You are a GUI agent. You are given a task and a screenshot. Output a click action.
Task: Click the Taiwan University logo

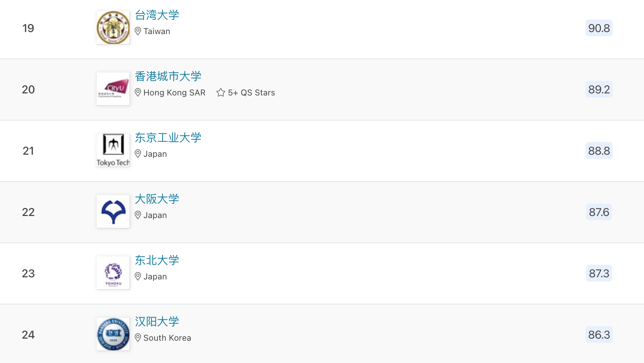coord(113,28)
